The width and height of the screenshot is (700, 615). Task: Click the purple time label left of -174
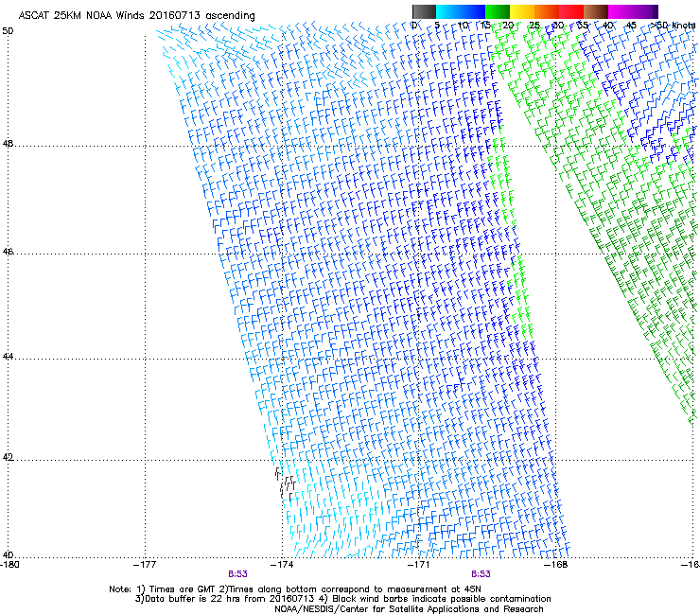click(237, 574)
